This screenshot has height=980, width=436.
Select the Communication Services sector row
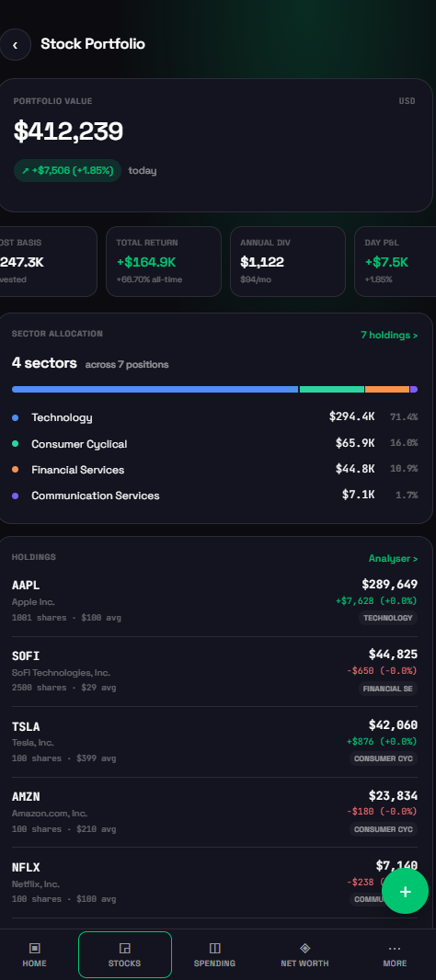tap(214, 495)
